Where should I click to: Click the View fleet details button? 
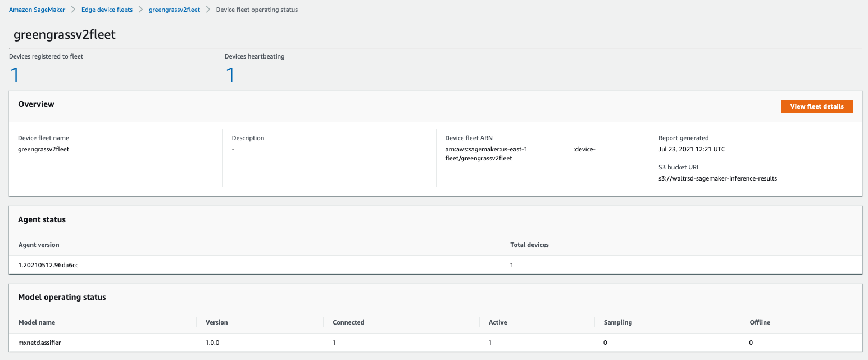[x=817, y=106]
